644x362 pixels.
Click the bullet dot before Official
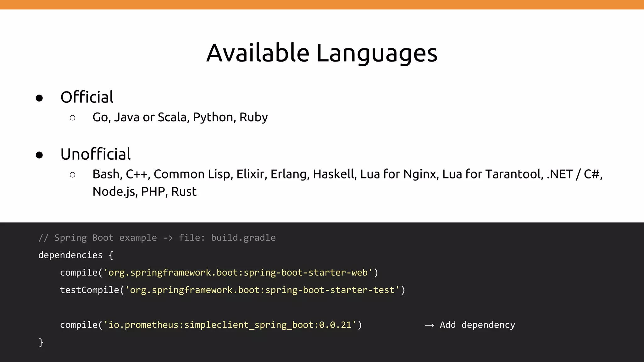pyautogui.click(x=39, y=98)
